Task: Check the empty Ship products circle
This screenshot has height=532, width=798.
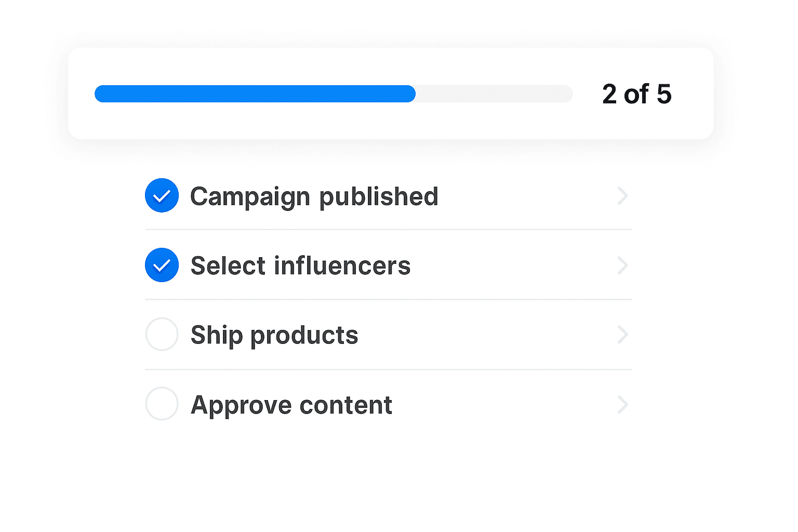Action: (162, 334)
